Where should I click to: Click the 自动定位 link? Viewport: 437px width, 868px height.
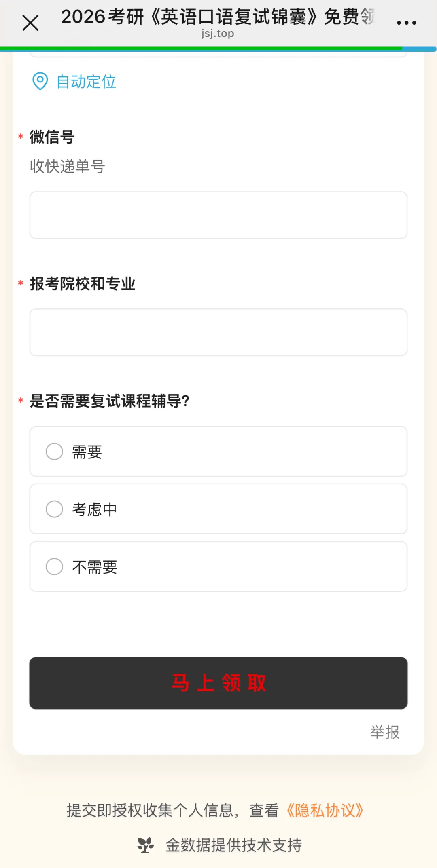point(86,82)
